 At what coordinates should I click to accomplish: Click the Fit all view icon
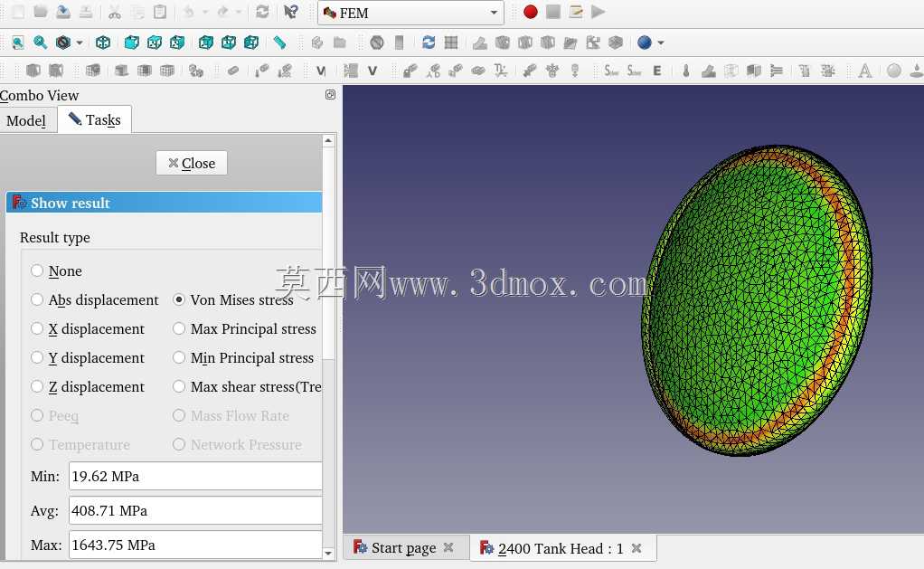coord(18,43)
